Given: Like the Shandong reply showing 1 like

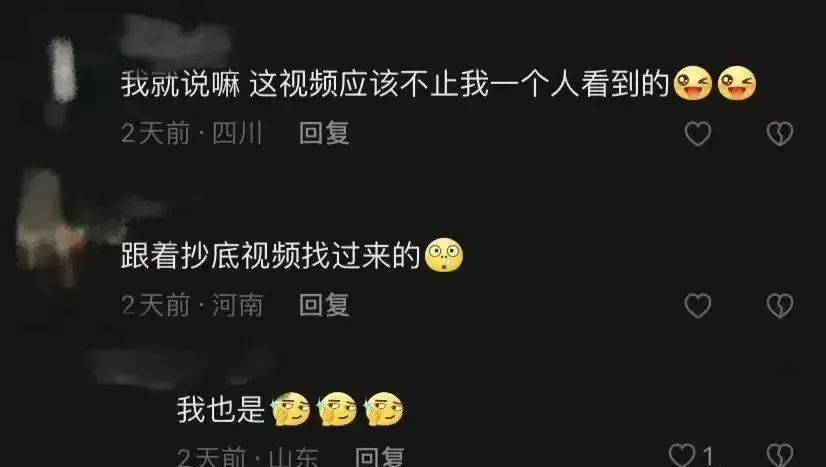Looking at the screenshot, I should pos(691,455).
